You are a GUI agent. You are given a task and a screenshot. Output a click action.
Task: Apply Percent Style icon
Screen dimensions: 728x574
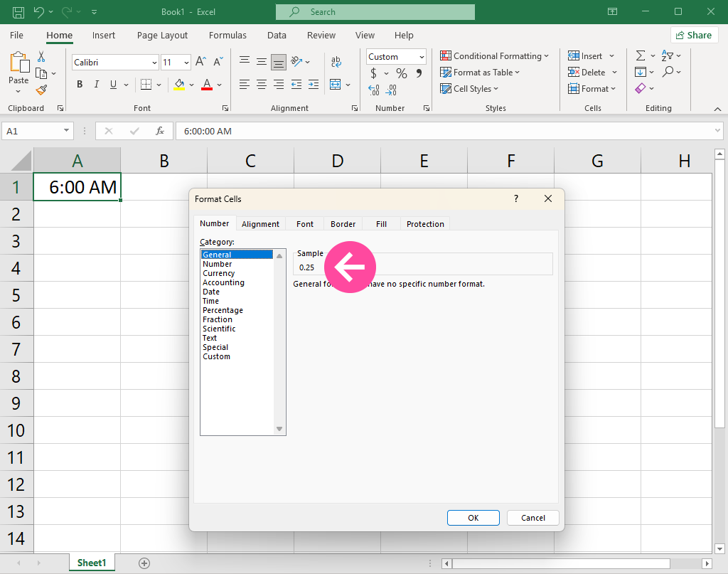pyautogui.click(x=402, y=73)
